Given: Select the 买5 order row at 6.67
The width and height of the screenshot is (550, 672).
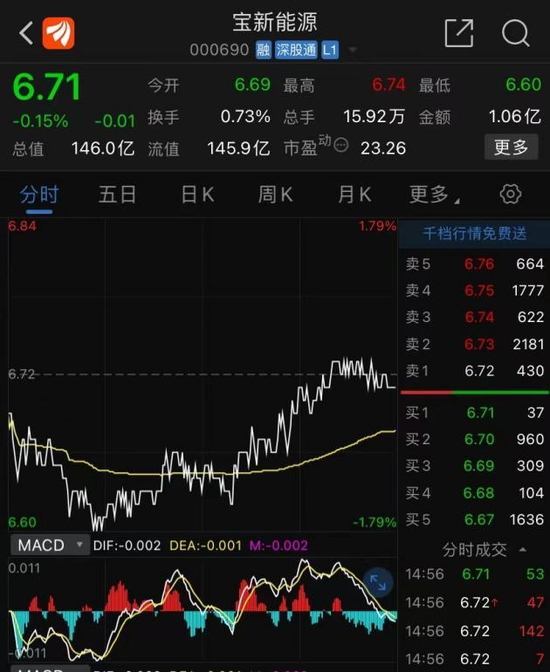Looking at the screenshot, I should pos(475,519).
